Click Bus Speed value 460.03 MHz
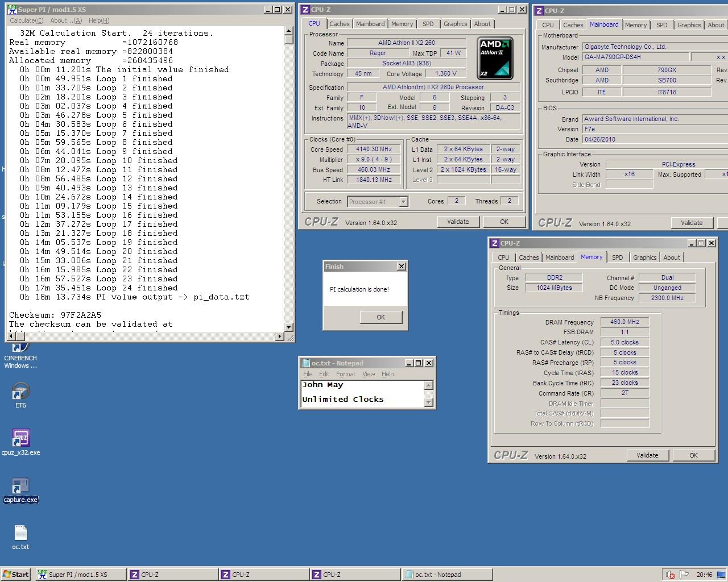The height and width of the screenshot is (582, 728). (374, 170)
